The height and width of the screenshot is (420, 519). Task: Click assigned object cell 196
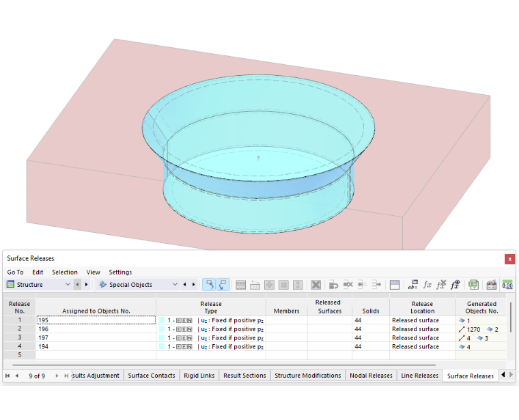coord(96,329)
